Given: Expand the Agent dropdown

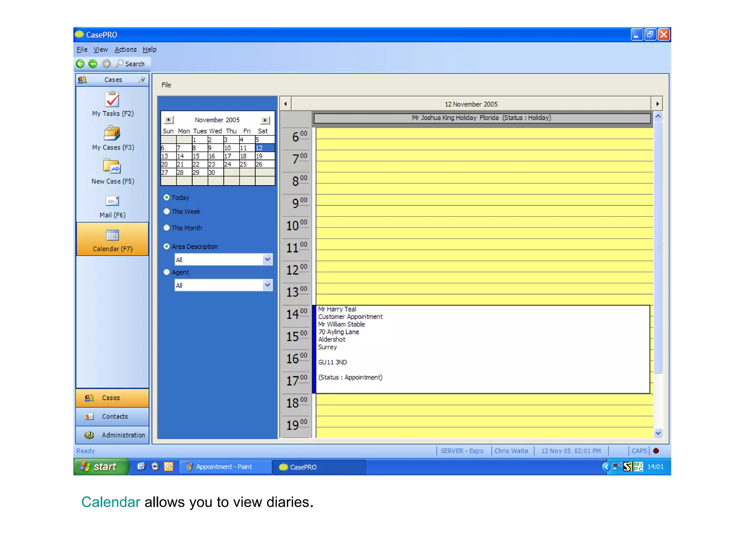Looking at the screenshot, I should coord(267,285).
